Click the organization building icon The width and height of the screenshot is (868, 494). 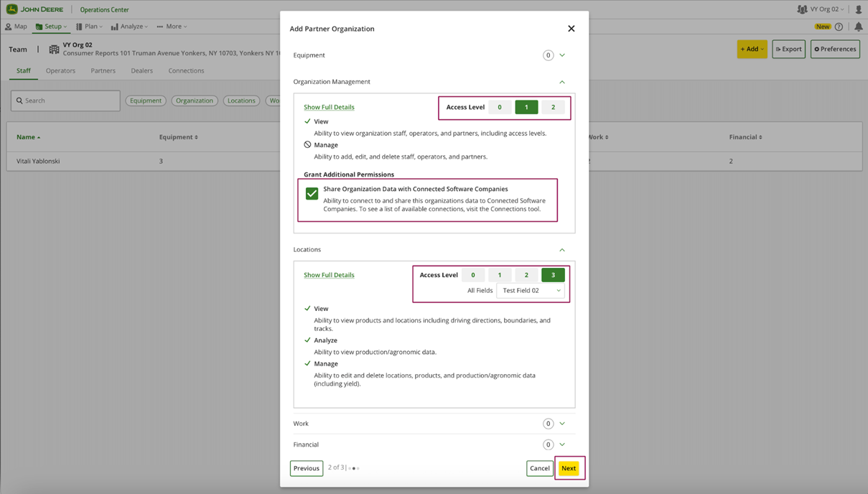coord(54,50)
